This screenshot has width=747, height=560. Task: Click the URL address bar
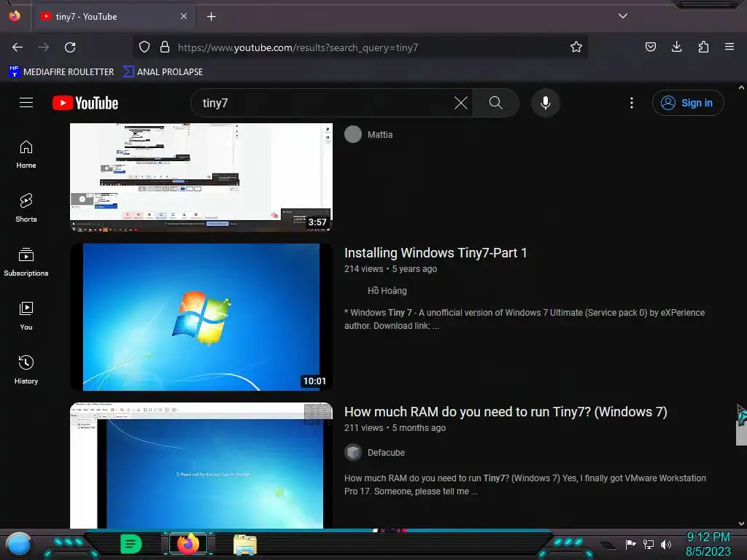point(360,47)
